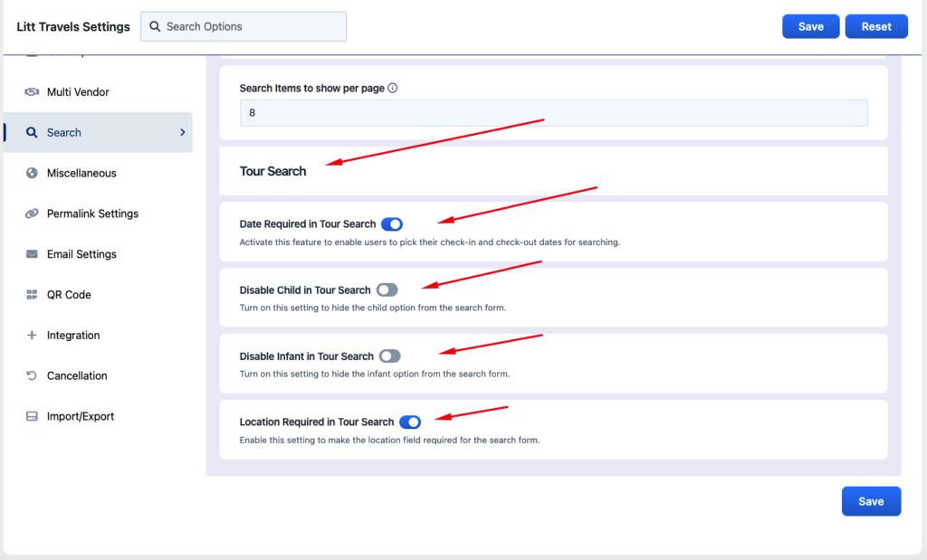
Task: Turn off Location Required in Tour Search
Action: [x=410, y=422]
